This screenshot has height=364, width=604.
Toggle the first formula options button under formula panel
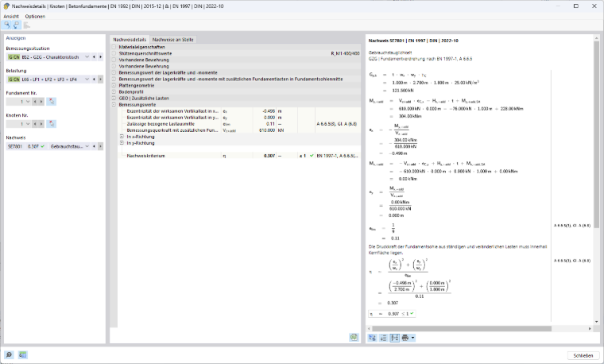point(372,338)
